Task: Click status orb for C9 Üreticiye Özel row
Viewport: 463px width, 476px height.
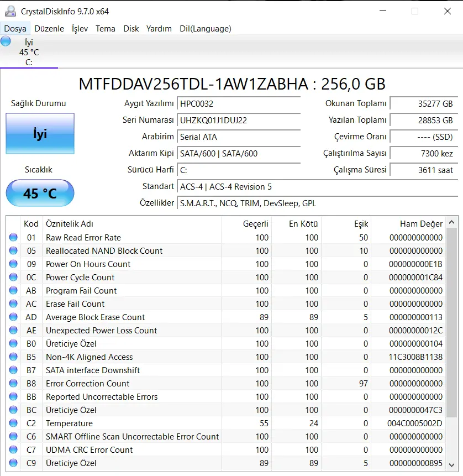Action: tap(13, 463)
